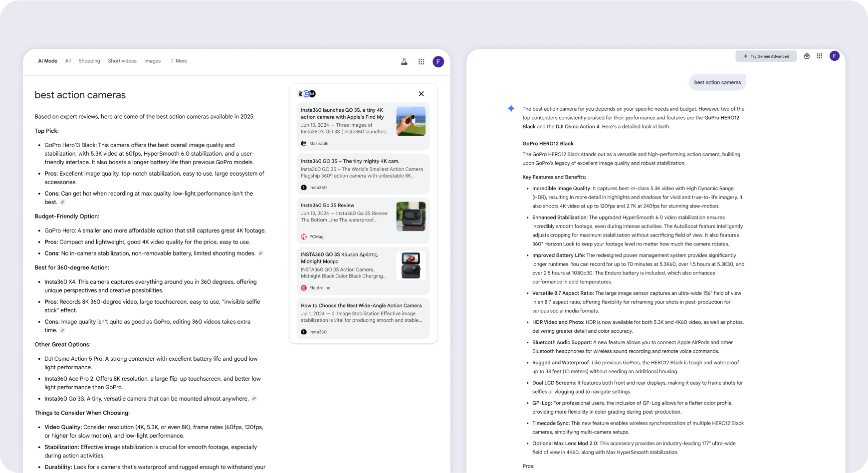868x473 pixels.
Task: Open the Gemini stack archive icon
Action: (807, 56)
